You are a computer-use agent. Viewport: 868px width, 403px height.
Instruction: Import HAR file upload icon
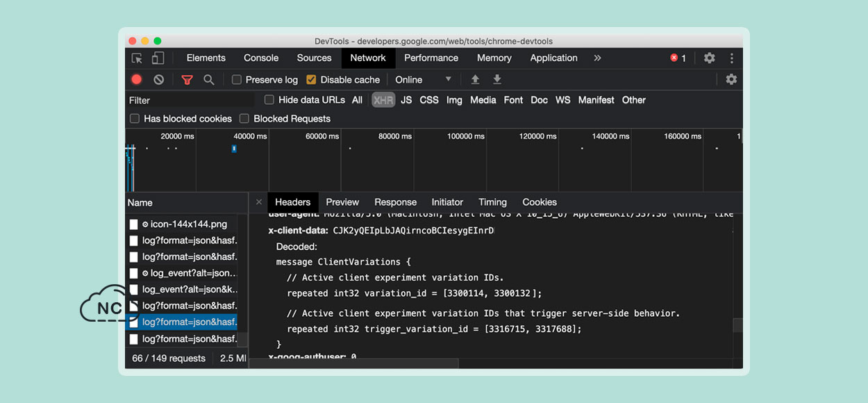tap(475, 80)
